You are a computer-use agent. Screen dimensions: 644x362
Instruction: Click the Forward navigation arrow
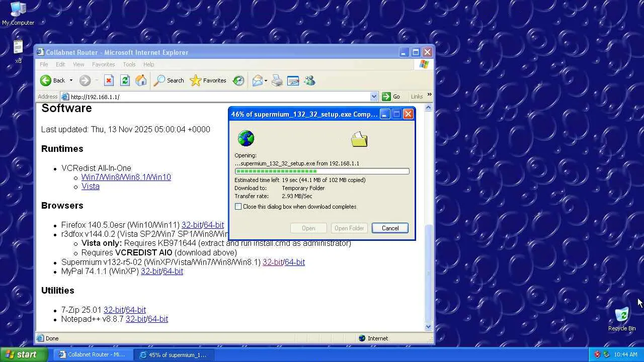click(x=85, y=80)
